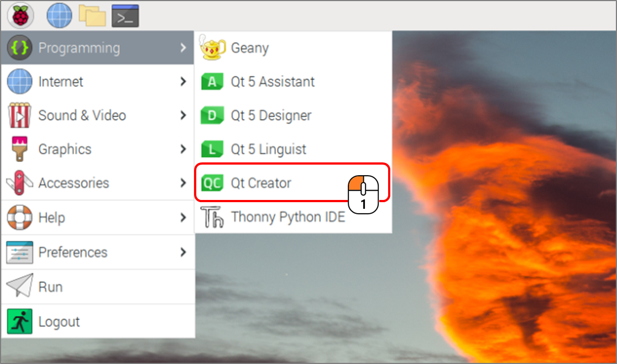Click the Qt Creator 'QC' icon

pyautogui.click(x=212, y=183)
